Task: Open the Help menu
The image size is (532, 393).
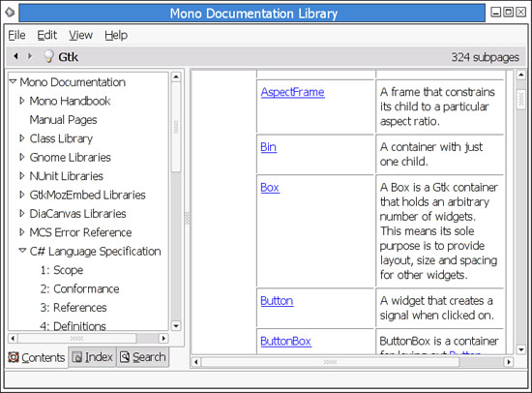Action: click(116, 35)
